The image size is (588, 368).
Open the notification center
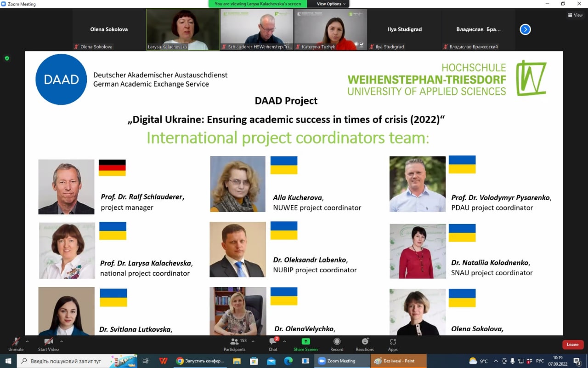pos(577,362)
